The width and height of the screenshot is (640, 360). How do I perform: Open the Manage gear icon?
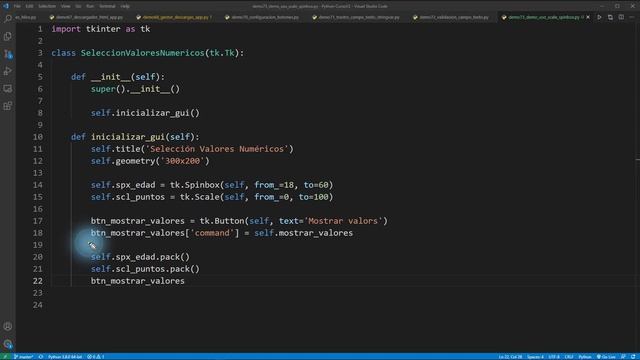point(8,344)
